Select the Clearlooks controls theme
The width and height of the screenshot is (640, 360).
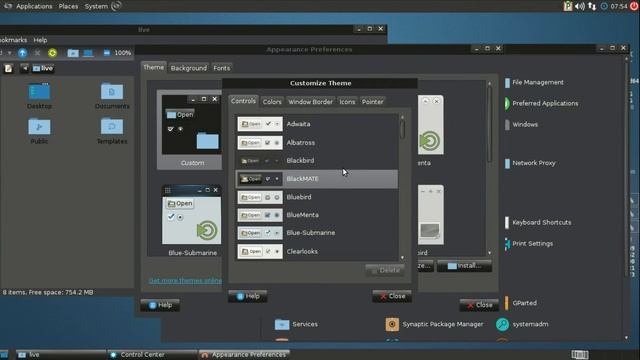317,251
